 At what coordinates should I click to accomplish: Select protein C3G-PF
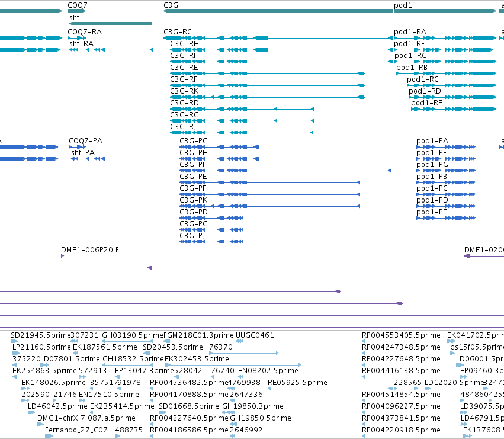point(193,188)
